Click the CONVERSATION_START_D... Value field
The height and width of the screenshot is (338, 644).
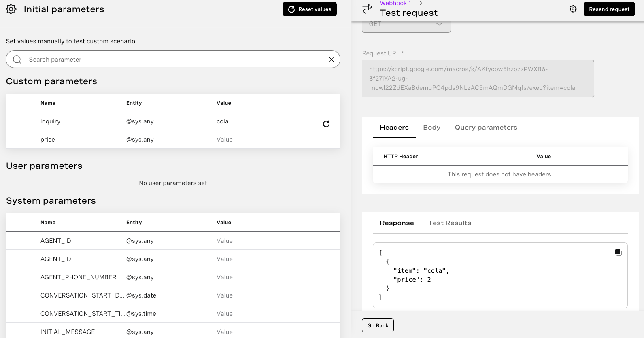click(225, 295)
